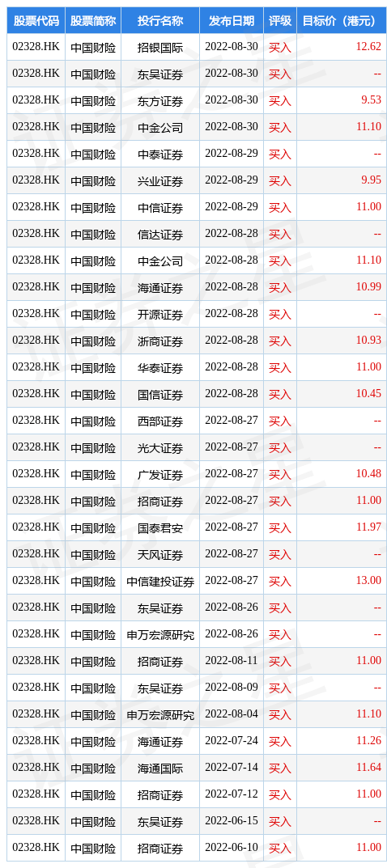387x868 pixels.
Task: Click date 2022-06-10 in last row
Action: pyautogui.click(x=232, y=848)
